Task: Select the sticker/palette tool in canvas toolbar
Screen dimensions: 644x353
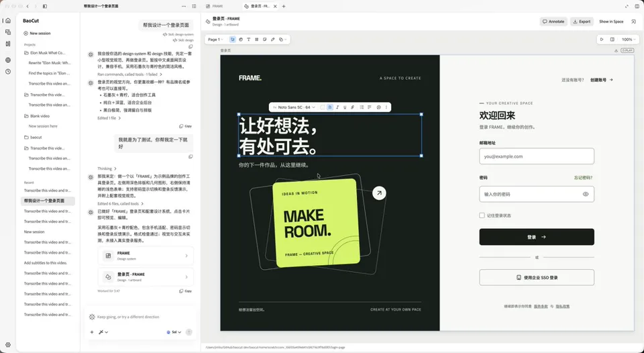Action: 241,40
